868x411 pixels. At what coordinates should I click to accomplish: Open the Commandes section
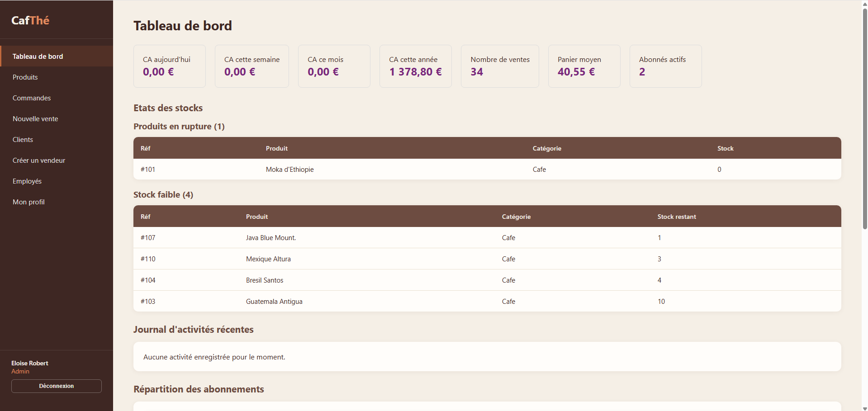[57, 98]
